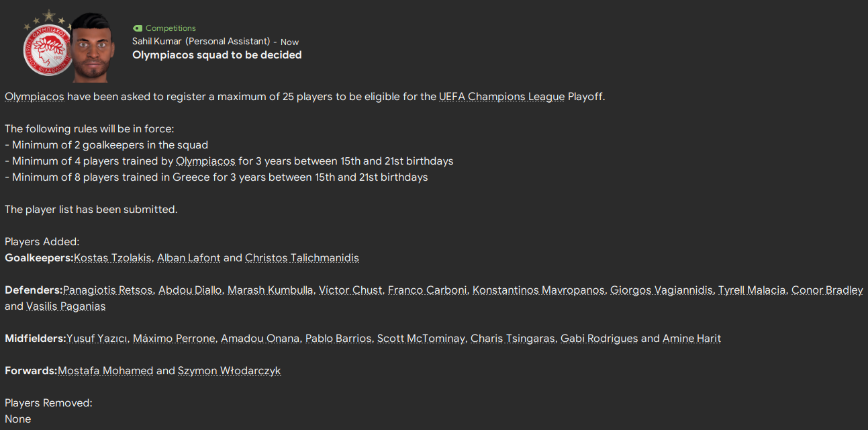Image resolution: width=868 pixels, height=430 pixels.
Task: Open the UEFA Champions League link
Action: click(501, 96)
